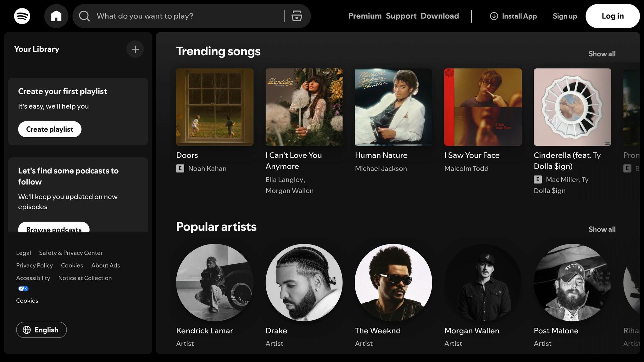644x362 pixels.
Task: Click the explicit badge next to Noah Kahan
Action: [x=180, y=168]
